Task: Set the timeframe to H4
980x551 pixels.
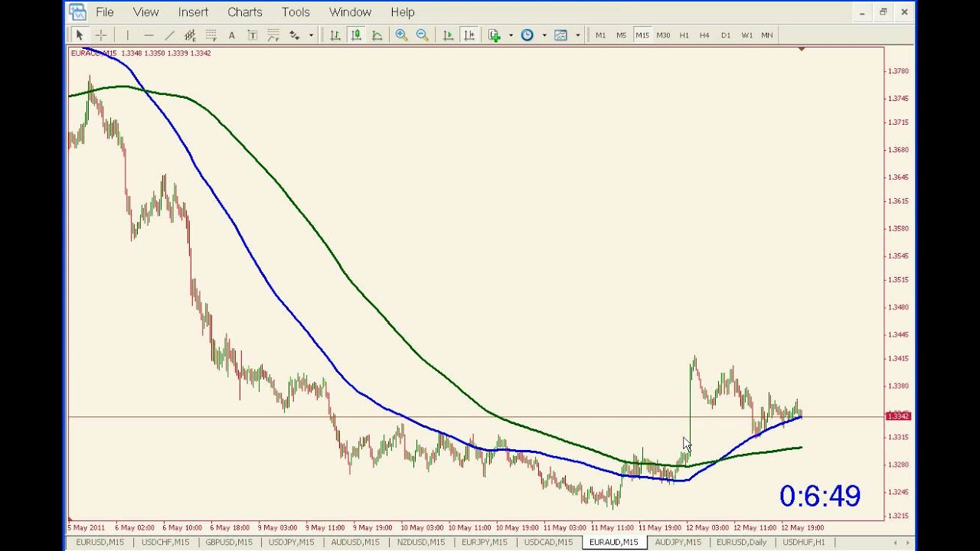Action: (704, 35)
